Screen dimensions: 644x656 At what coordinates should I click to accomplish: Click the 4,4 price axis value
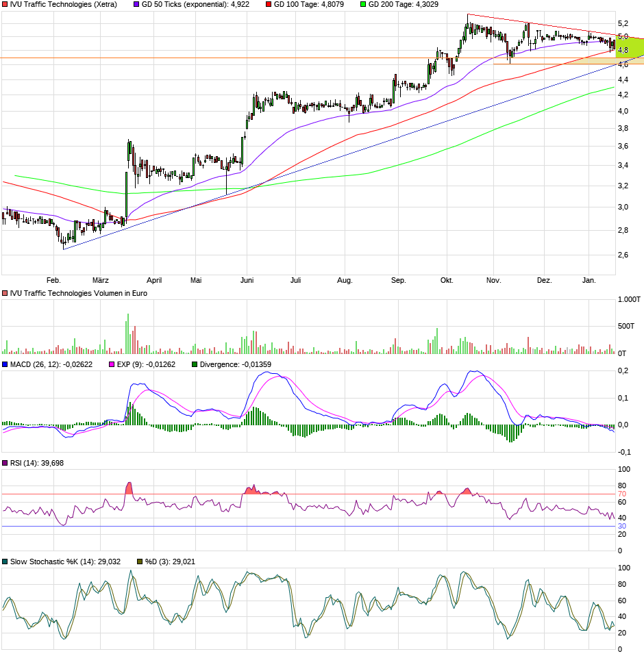(x=623, y=79)
